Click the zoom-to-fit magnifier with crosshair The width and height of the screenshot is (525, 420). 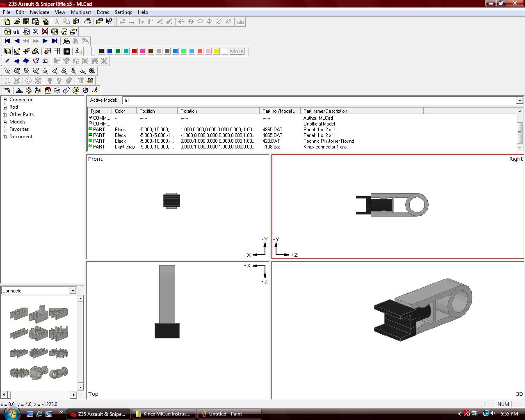point(92,71)
